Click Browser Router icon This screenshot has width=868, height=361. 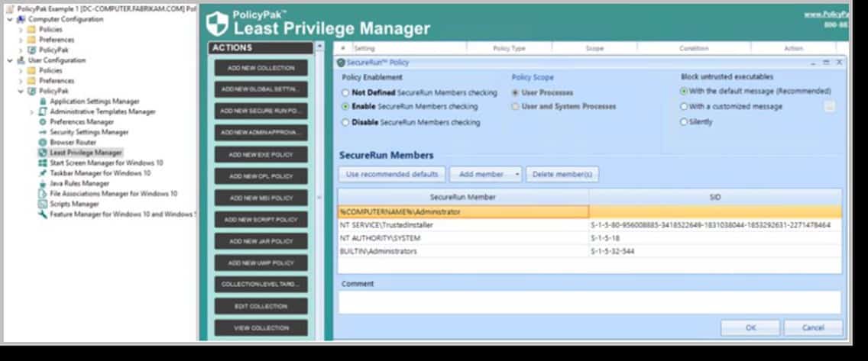point(43,143)
